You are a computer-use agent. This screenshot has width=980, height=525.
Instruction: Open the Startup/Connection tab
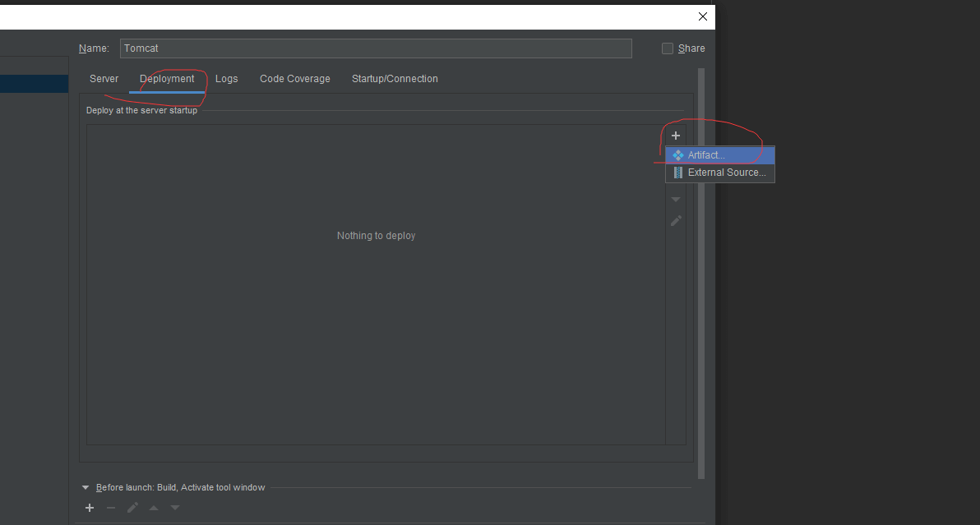tap(395, 79)
